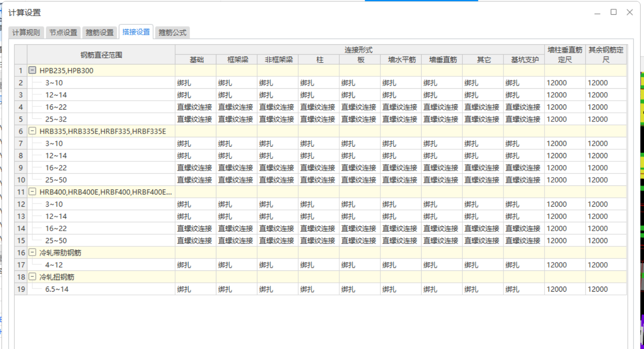The height and width of the screenshot is (349, 644).
Task: Click row 2 墙柱垂直筋定尺 value 12000
Action: tap(565, 83)
